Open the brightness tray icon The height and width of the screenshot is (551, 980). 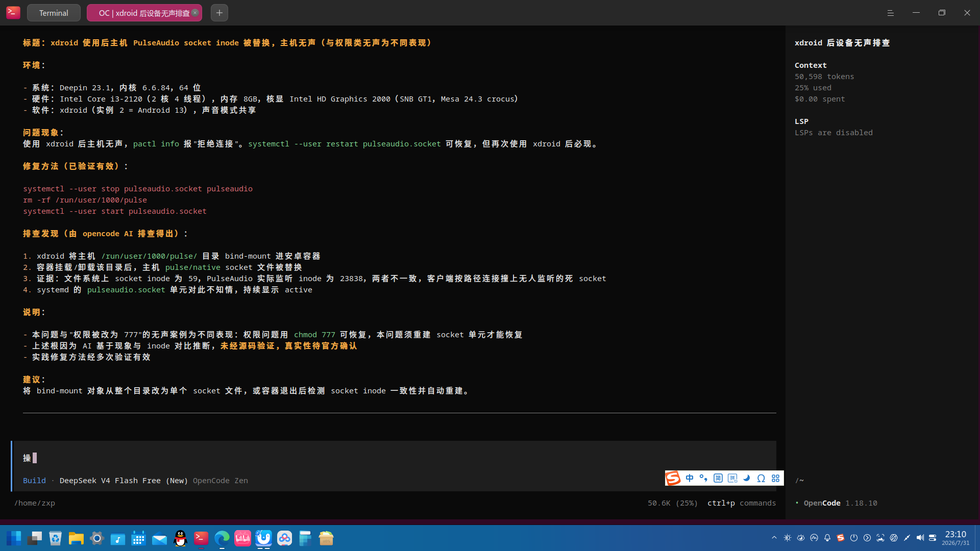[x=788, y=538]
